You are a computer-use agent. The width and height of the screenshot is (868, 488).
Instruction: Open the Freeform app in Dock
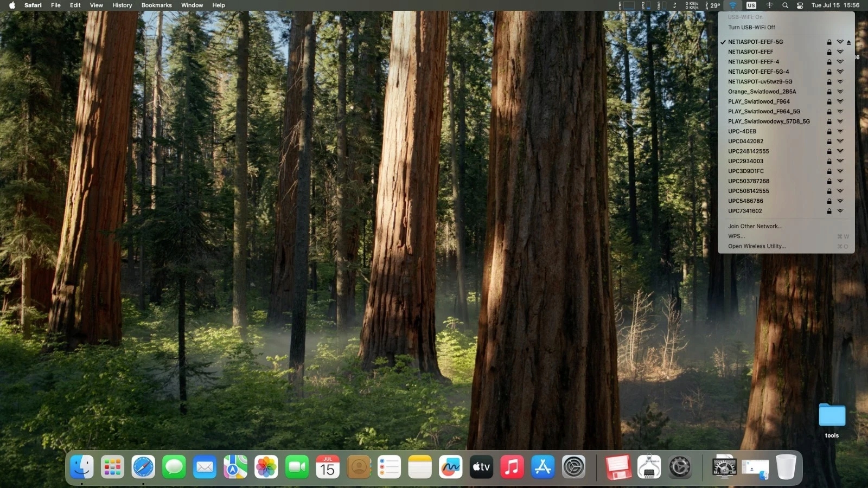(x=450, y=467)
